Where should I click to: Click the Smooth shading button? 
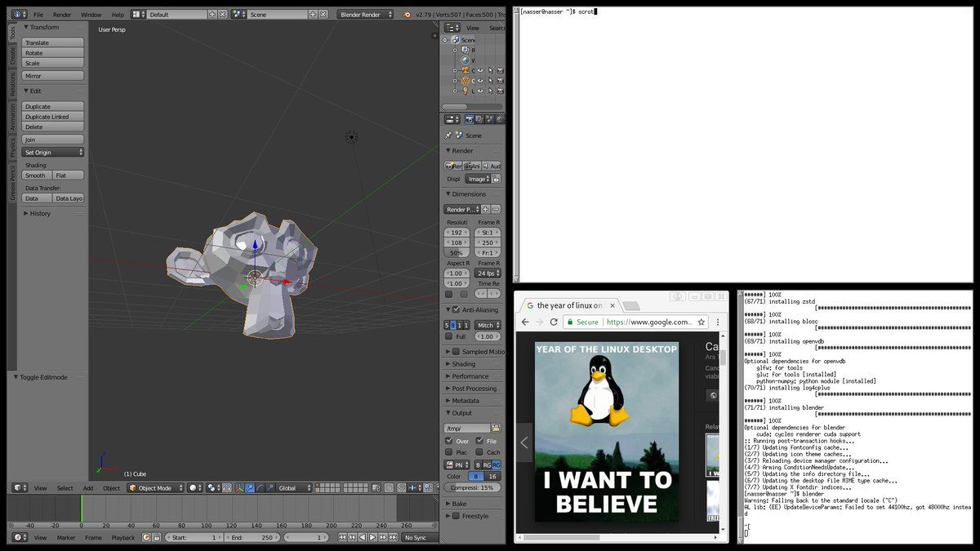pyautogui.click(x=36, y=176)
